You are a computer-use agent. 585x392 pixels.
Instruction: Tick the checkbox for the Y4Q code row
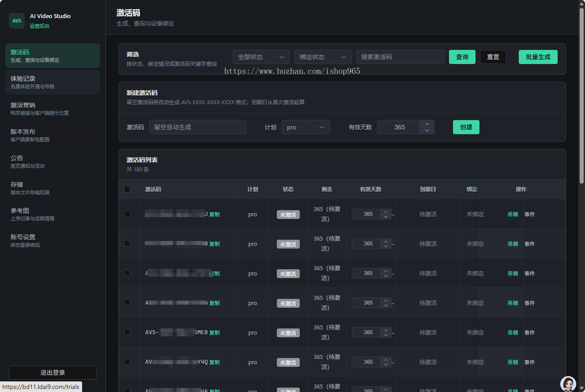pyautogui.click(x=127, y=362)
